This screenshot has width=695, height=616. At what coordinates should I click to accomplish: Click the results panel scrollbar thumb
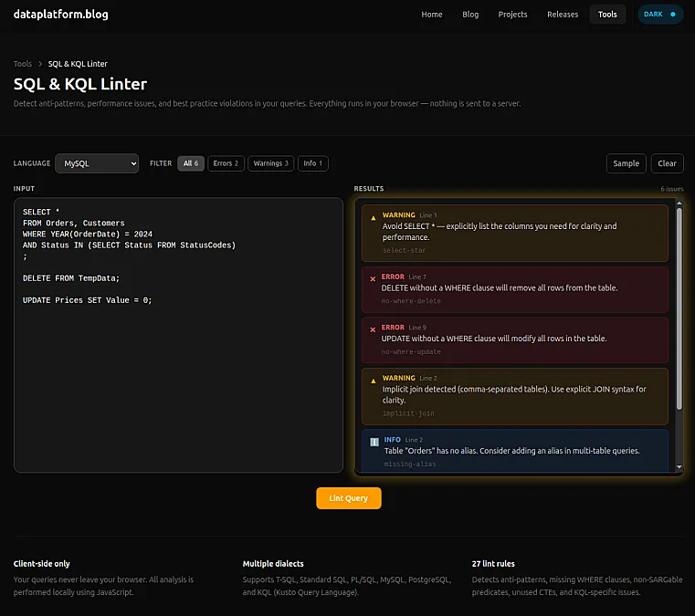click(679, 308)
